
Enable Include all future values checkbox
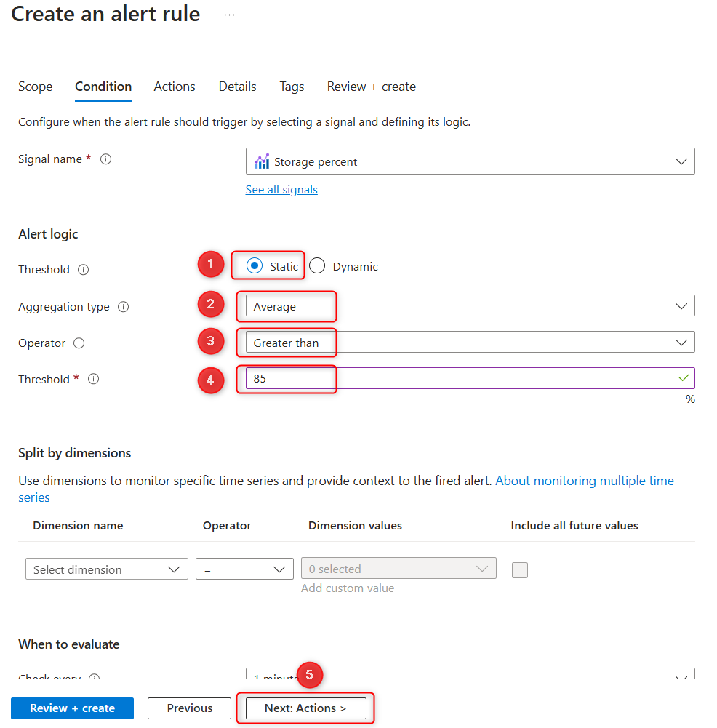click(519, 571)
